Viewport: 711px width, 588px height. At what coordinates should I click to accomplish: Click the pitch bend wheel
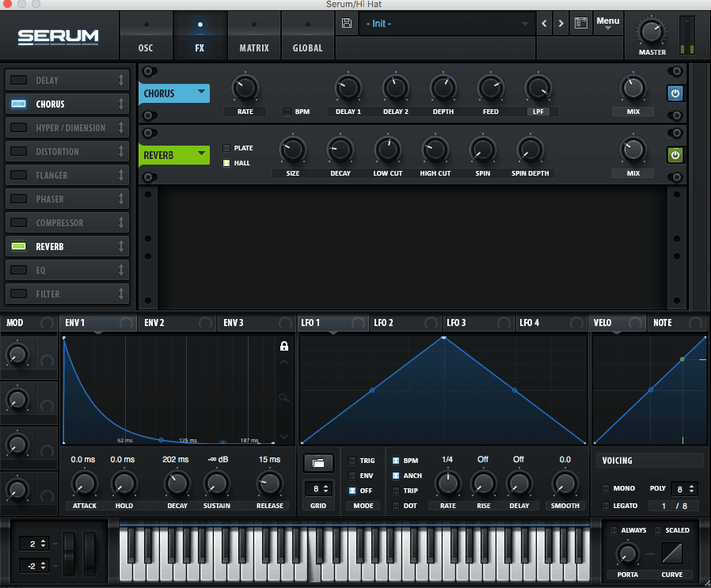point(69,554)
